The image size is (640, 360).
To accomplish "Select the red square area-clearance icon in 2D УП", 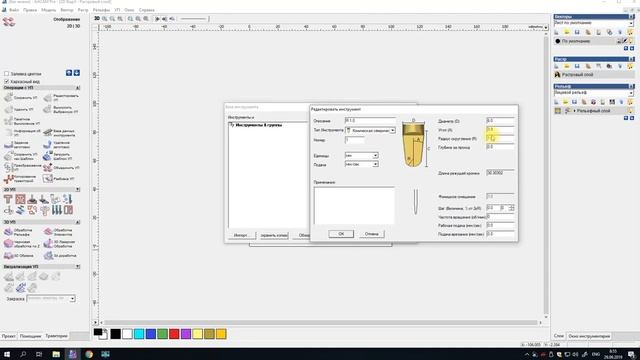I will click(x=20, y=199).
